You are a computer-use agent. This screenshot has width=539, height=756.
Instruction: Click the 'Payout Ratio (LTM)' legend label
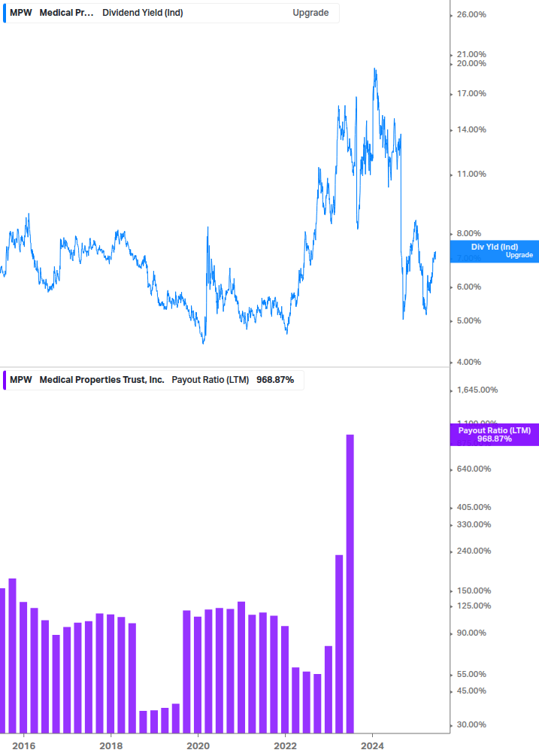[x=210, y=380]
